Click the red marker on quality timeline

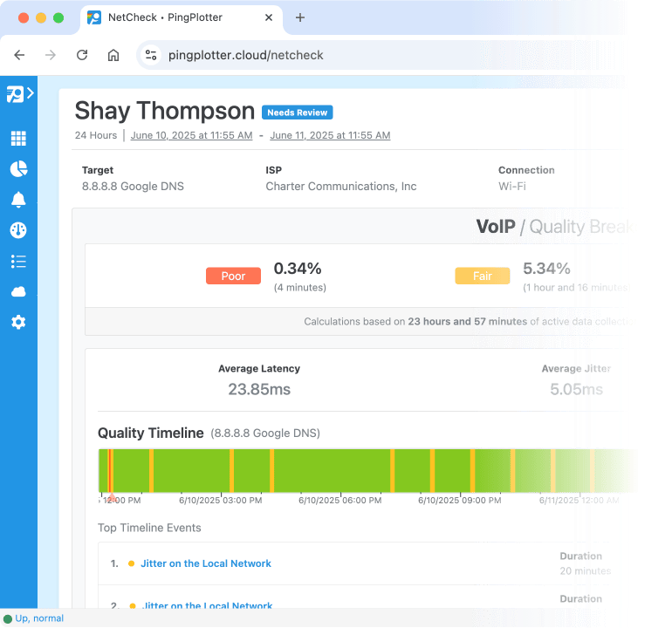click(112, 498)
